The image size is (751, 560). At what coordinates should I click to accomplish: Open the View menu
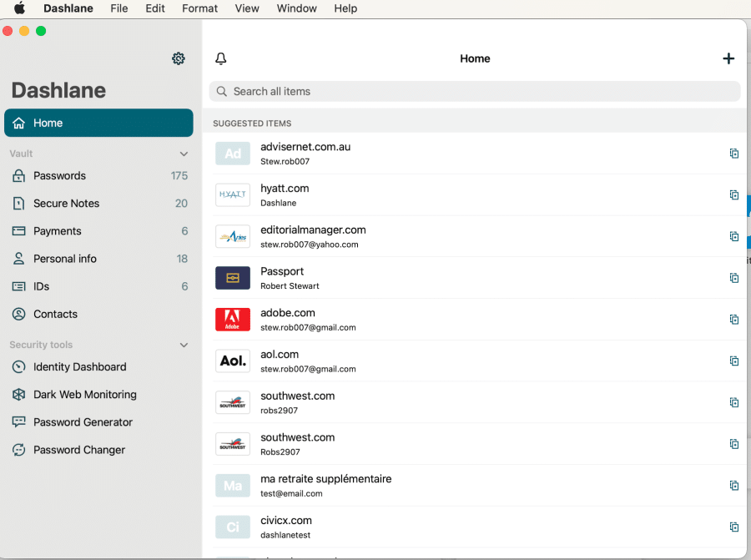(x=247, y=8)
